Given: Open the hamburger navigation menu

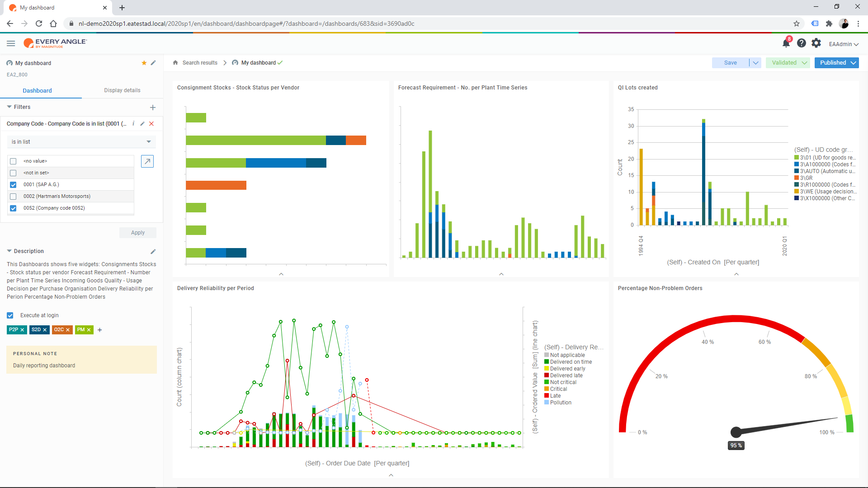Looking at the screenshot, I should (x=11, y=43).
